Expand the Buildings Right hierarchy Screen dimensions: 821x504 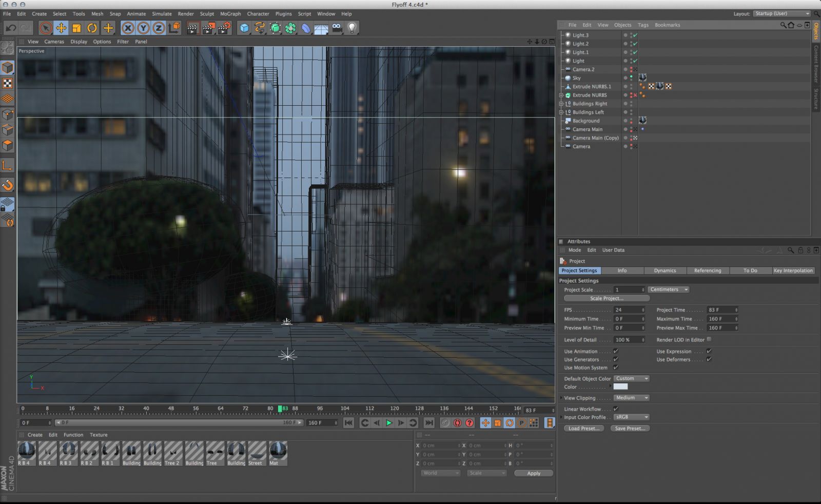pos(561,103)
